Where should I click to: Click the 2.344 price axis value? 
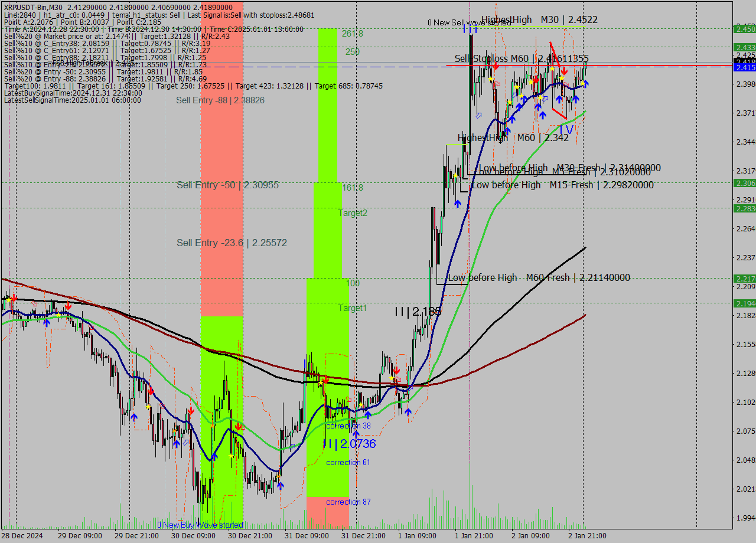click(745, 142)
